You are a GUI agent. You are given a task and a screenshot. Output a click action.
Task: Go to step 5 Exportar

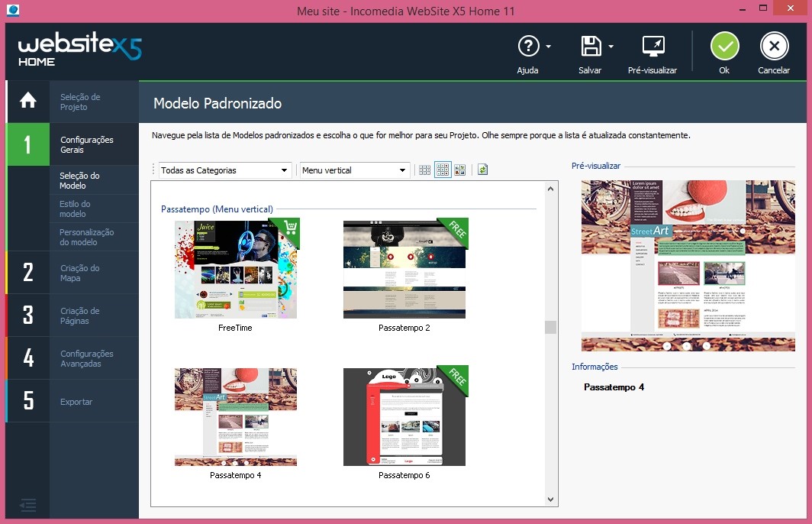[x=72, y=401]
